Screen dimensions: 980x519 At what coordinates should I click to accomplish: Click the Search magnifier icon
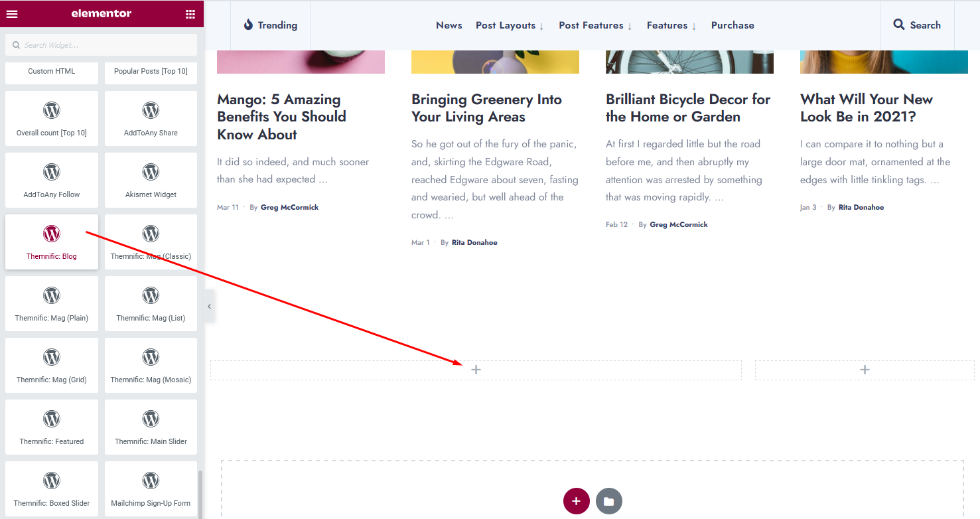click(899, 25)
